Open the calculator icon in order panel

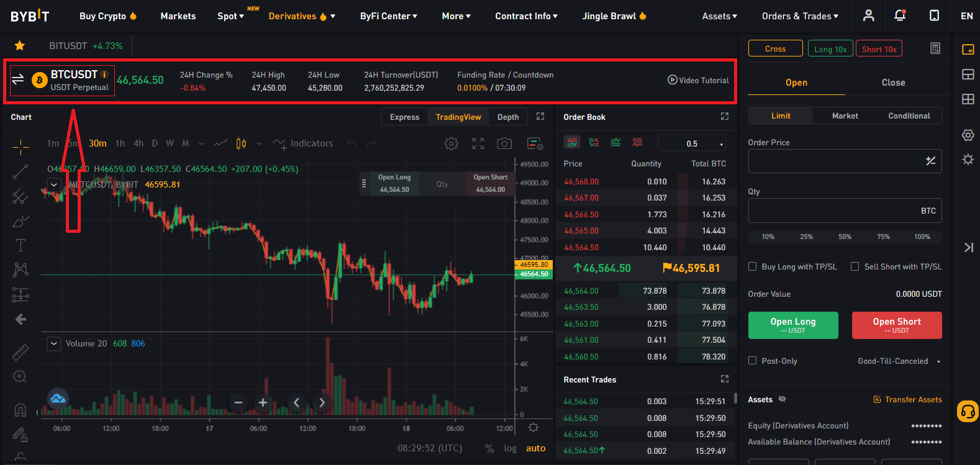[935, 48]
